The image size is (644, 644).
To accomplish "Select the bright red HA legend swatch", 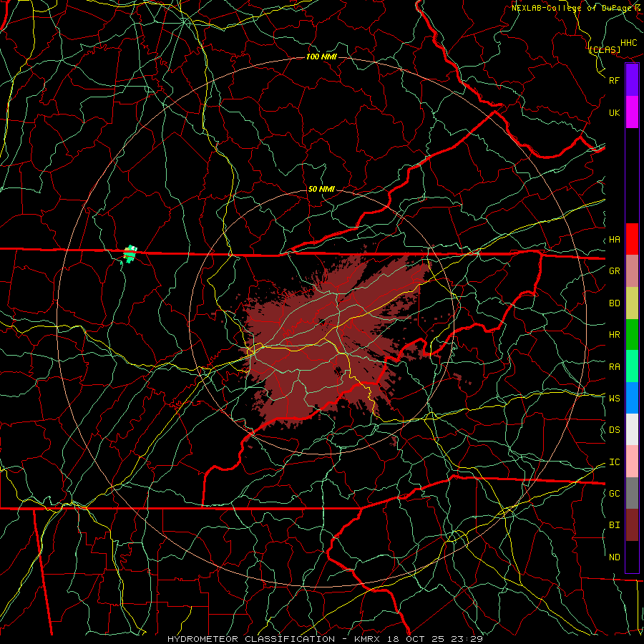I will pyautogui.click(x=632, y=239).
